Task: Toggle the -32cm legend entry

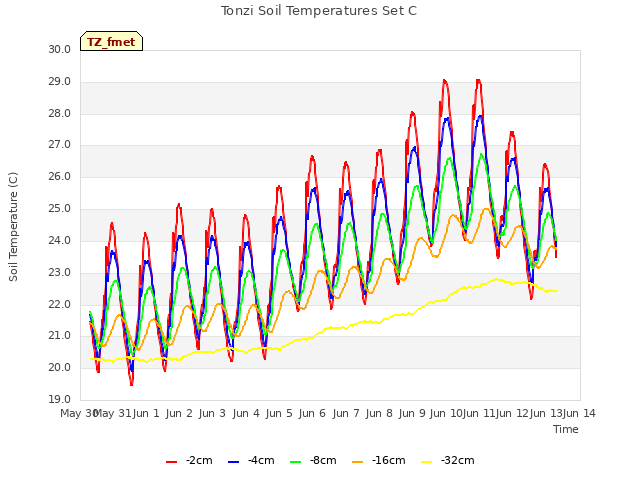Action: pos(448,461)
